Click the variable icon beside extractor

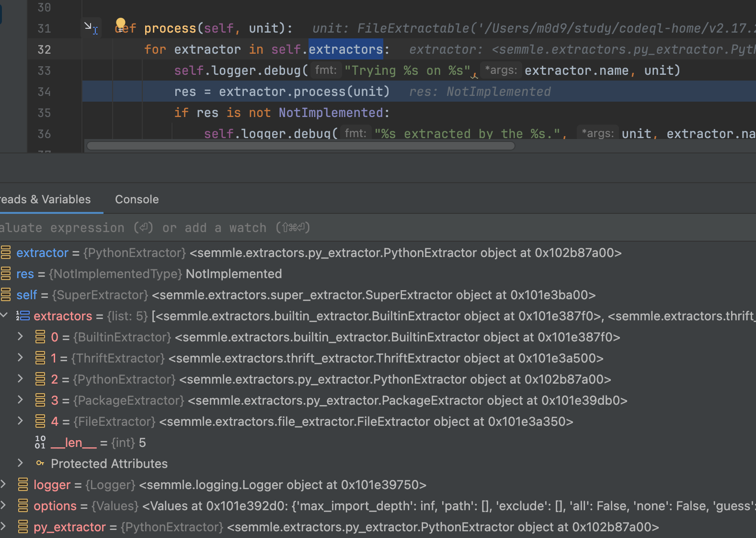click(x=6, y=253)
